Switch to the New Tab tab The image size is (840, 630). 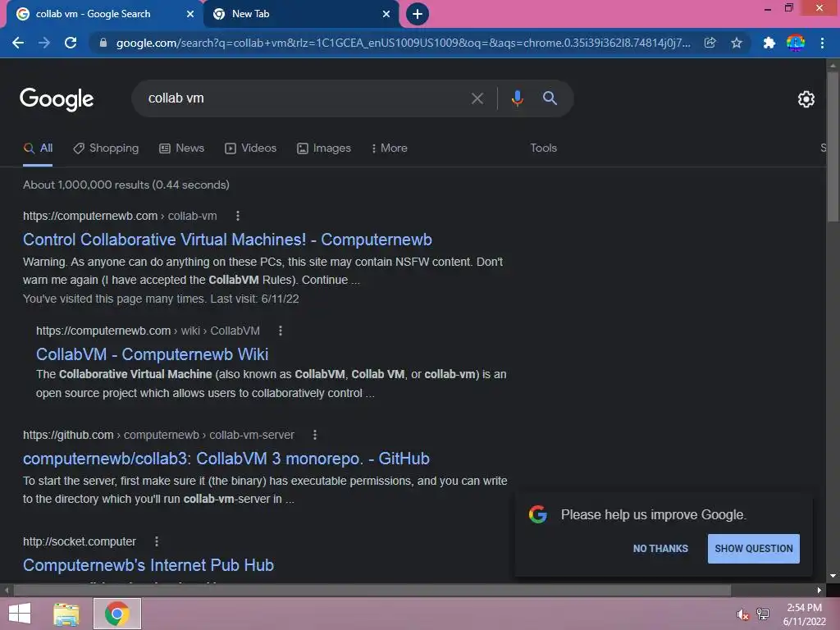click(x=301, y=15)
